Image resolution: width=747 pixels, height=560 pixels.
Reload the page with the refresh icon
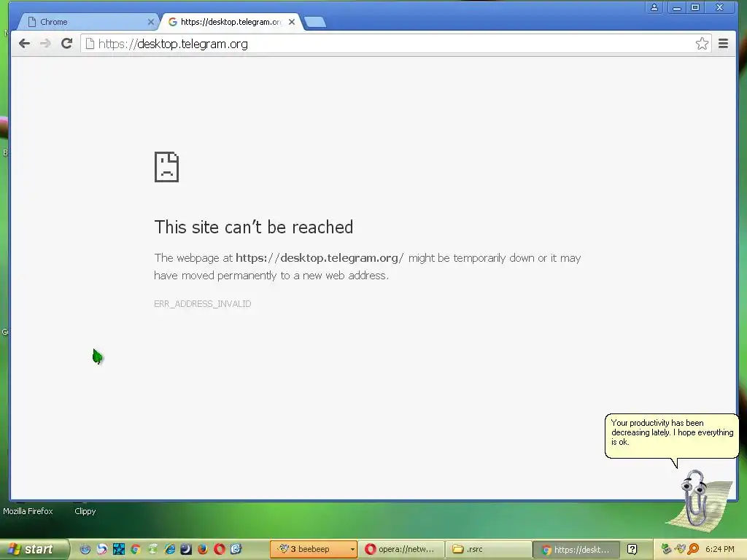[66, 44]
